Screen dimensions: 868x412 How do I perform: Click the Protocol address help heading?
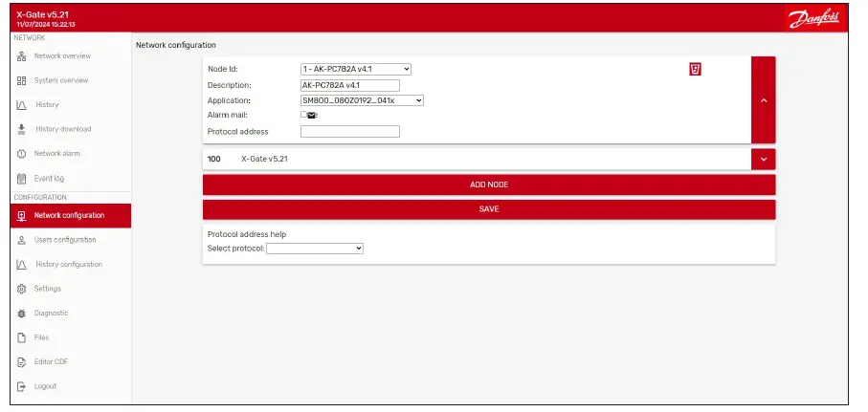[247, 234]
